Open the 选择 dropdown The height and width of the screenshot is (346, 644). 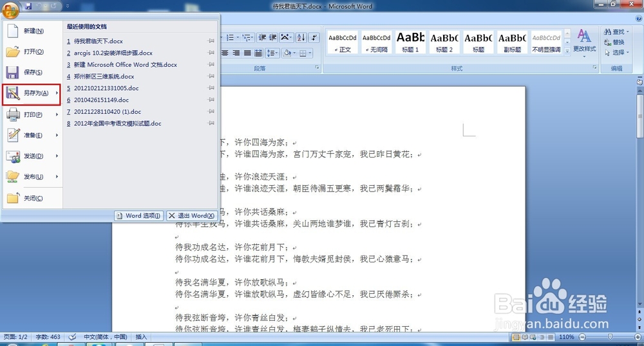[616, 53]
